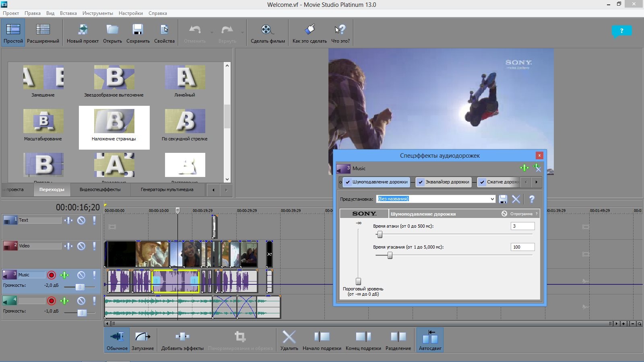The width and height of the screenshot is (644, 362).
Task: Click the Music track volume slider
Action: point(80,287)
